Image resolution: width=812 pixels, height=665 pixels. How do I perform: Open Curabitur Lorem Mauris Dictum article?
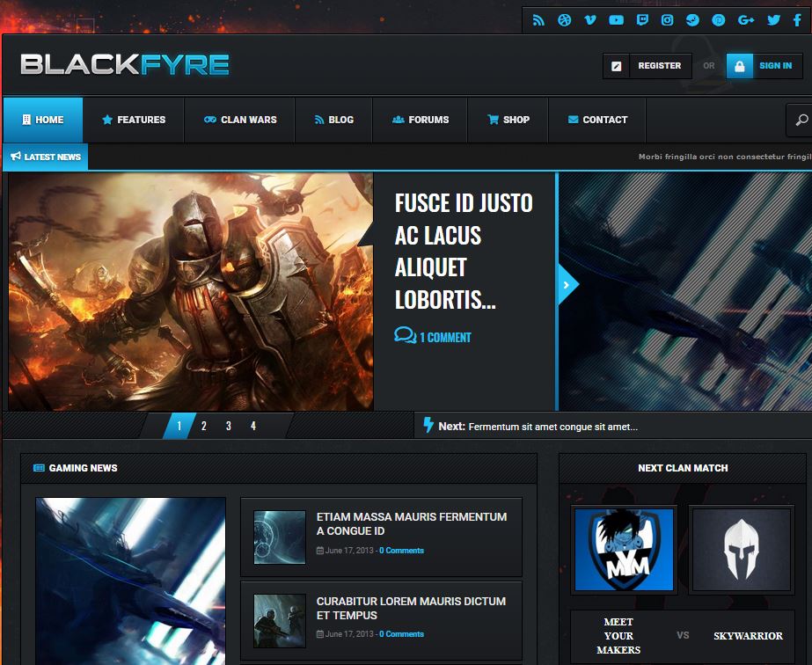[x=411, y=608]
